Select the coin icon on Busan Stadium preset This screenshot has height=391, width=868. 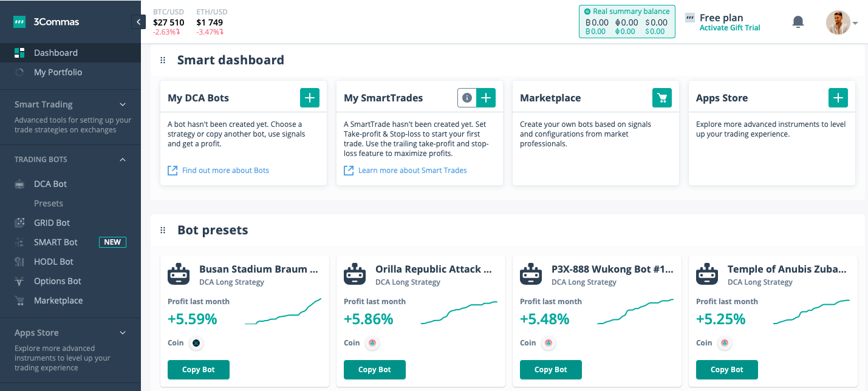click(x=196, y=342)
